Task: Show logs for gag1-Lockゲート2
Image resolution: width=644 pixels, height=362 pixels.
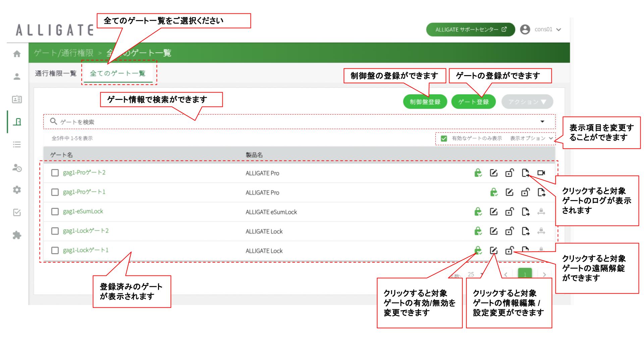Action: [525, 231]
